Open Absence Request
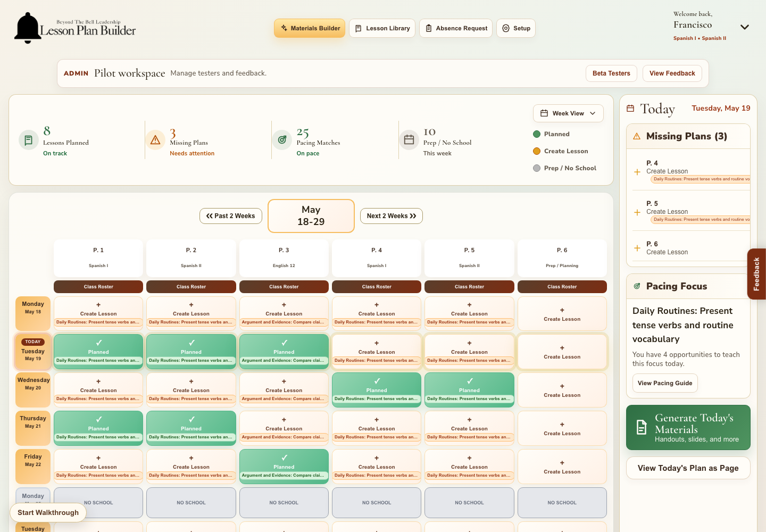 456,28
